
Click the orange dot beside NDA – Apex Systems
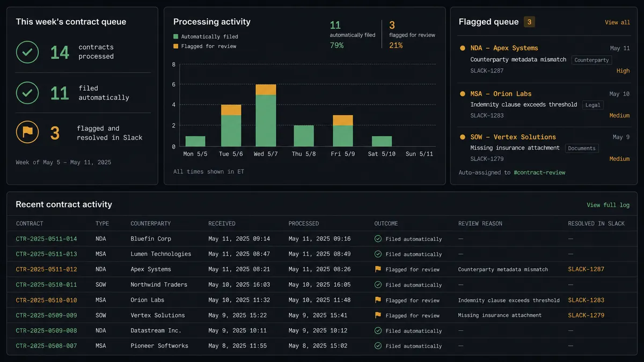tap(463, 48)
